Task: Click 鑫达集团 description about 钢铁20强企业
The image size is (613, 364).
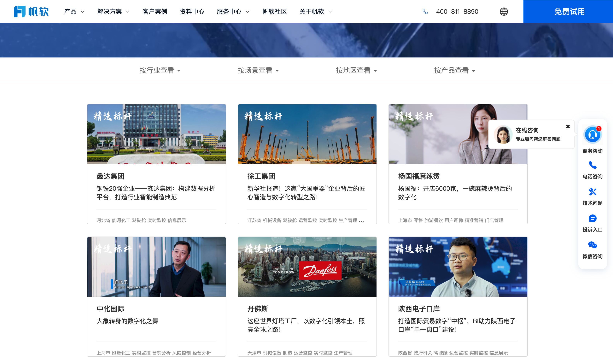Action: 156,193
